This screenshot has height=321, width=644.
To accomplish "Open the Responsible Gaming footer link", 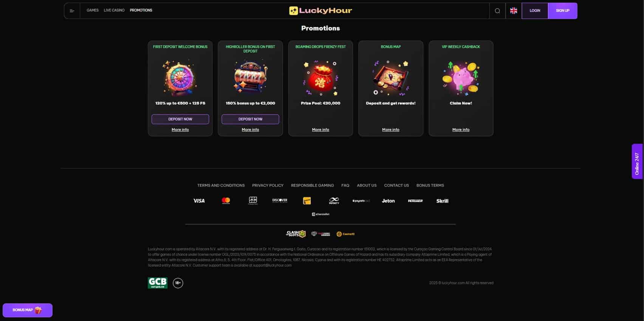I will [x=312, y=185].
